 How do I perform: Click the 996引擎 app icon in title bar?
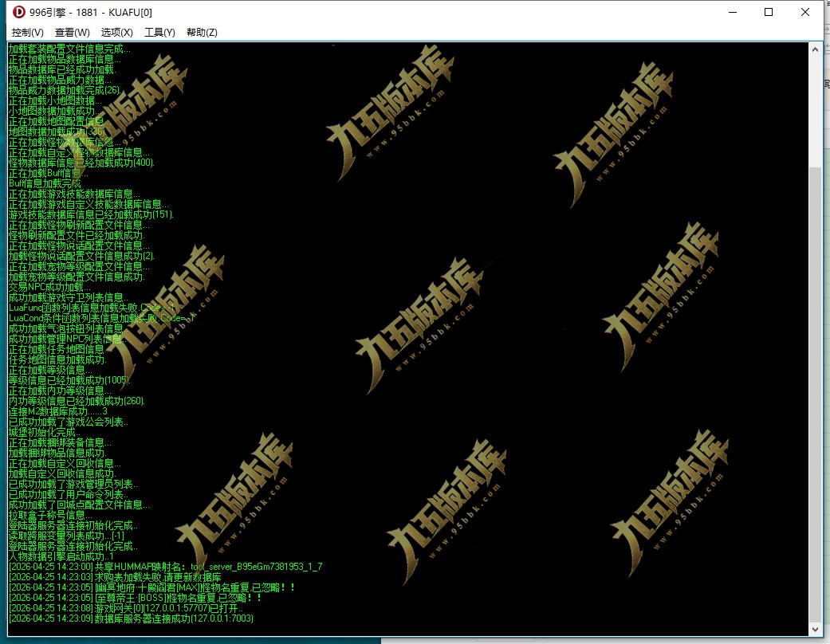pyautogui.click(x=19, y=12)
